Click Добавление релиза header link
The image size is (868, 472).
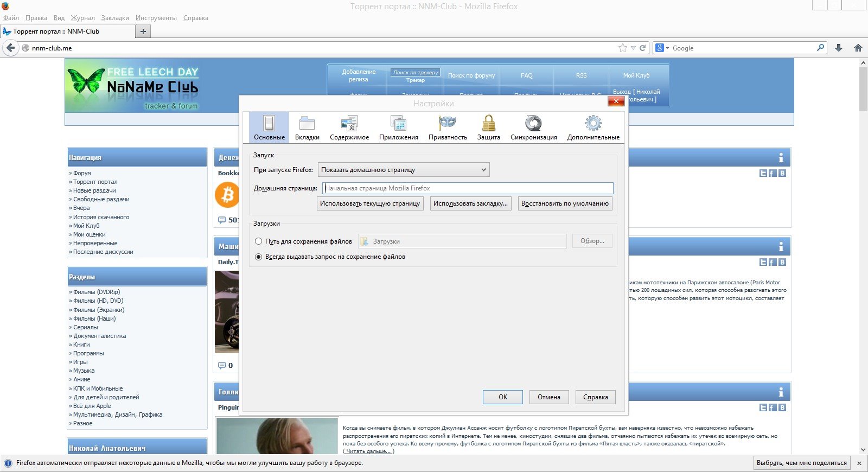click(x=359, y=75)
